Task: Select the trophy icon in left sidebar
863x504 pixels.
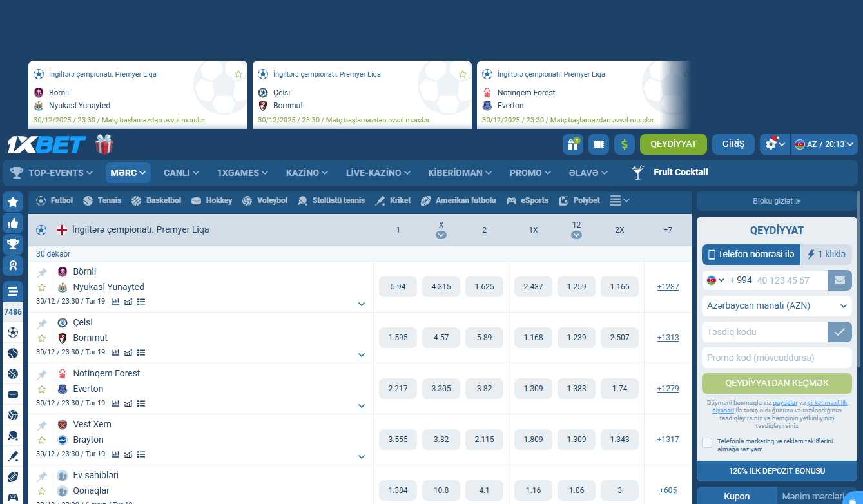Action: click(x=13, y=244)
